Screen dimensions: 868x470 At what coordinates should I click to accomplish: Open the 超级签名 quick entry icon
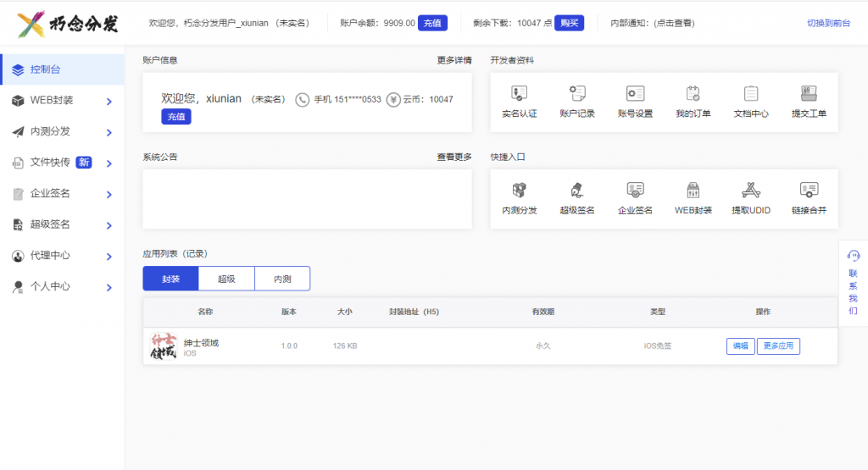(576, 191)
